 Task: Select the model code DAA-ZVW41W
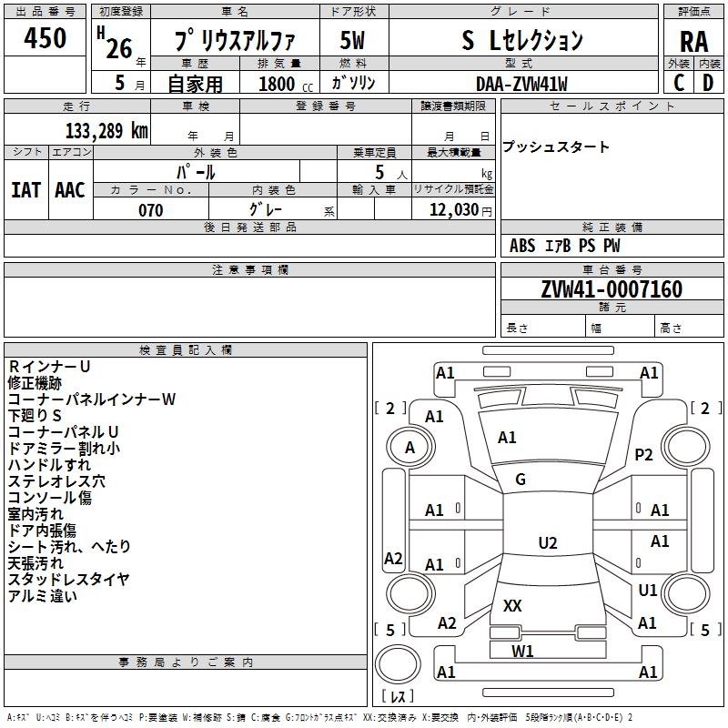point(521,84)
